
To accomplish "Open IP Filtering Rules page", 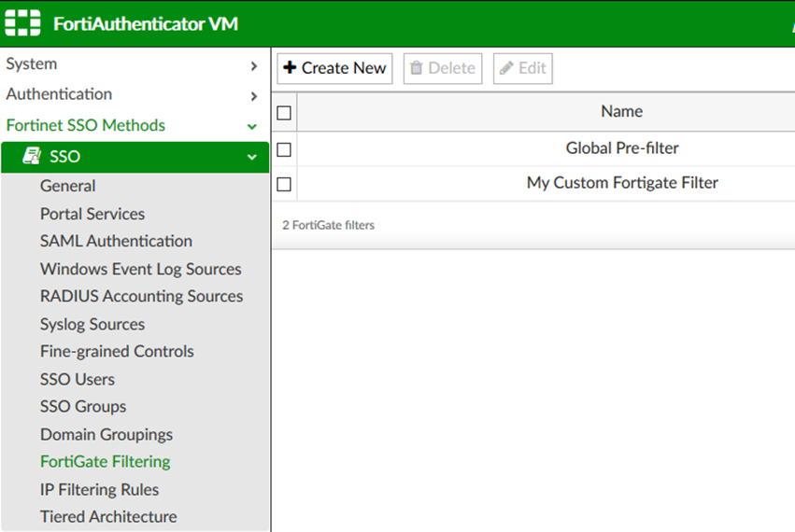I will (x=99, y=489).
